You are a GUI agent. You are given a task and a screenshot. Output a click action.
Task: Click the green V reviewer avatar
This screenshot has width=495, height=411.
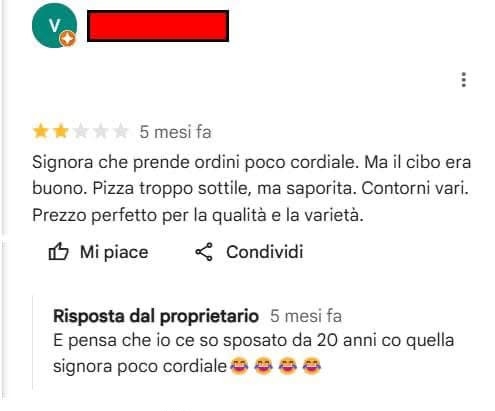[x=54, y=25]
